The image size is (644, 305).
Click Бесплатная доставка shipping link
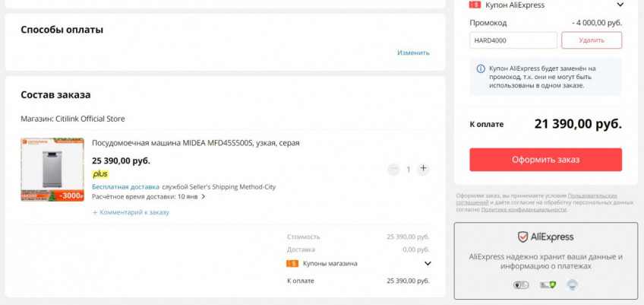click(125, 186)
